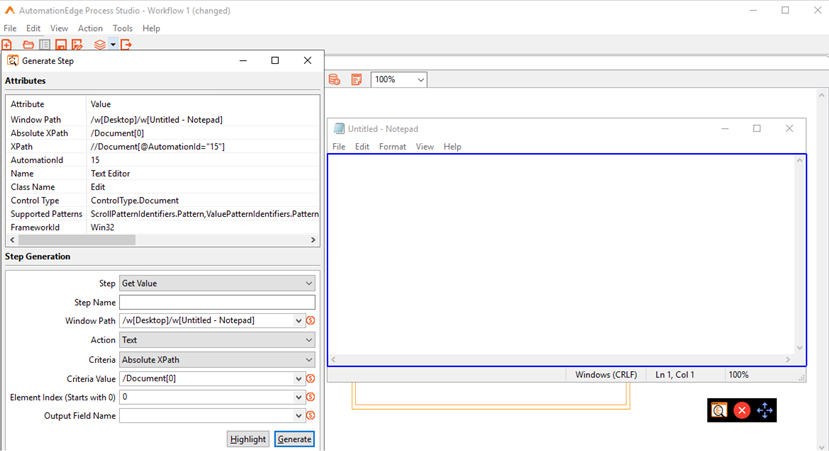Open the Action menu
829x451 pixels.
90,29
